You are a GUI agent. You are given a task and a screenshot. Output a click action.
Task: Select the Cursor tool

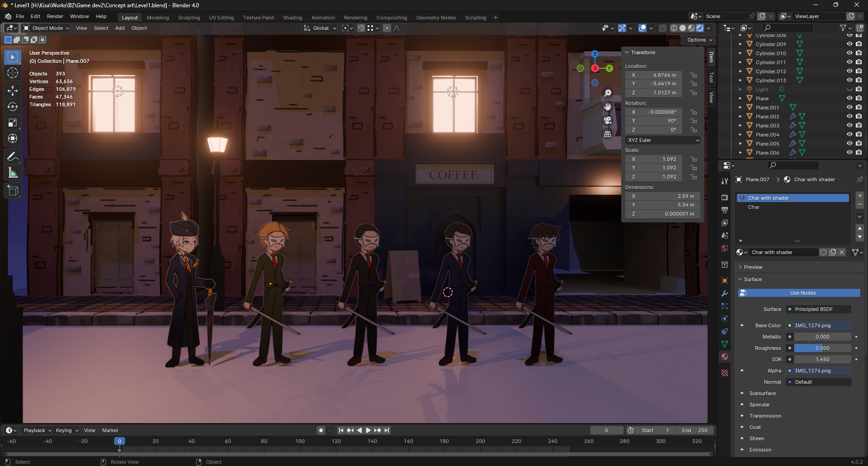click(x=13, y=73)
